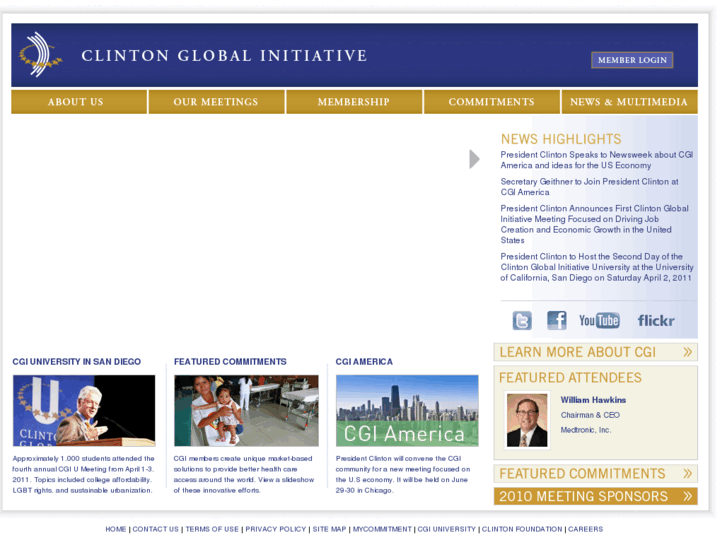The width and height of the screenshot is (727, 545).
Task: Open Clinton Foundation footer link
Action: click(x=522, y=529)
